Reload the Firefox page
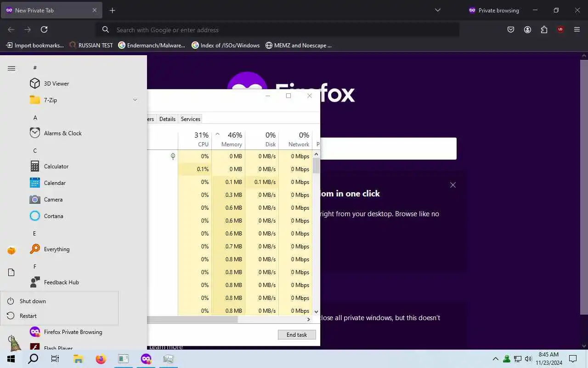The width and height of the screenshot is (588, 368). coord(44,29)
